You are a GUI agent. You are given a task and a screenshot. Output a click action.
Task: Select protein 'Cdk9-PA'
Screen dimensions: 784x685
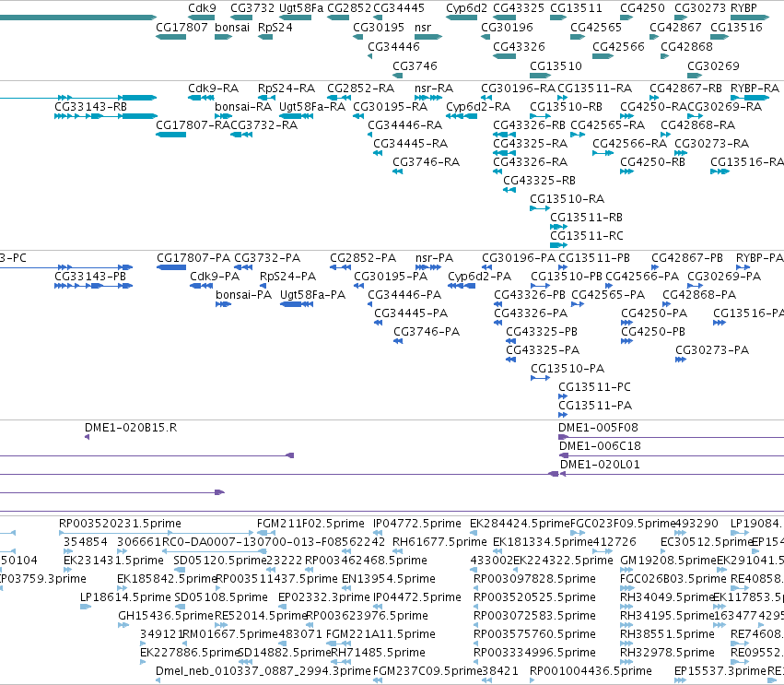[215, 277]
